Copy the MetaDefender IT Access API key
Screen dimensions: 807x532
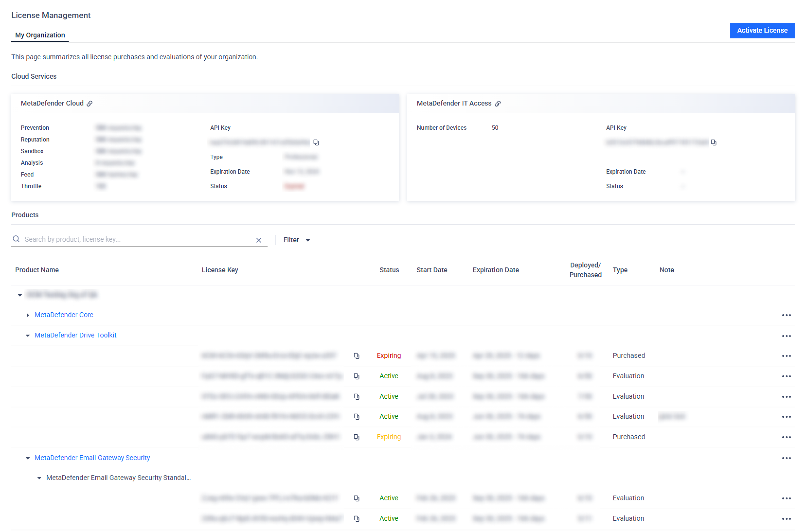(x=713, y=142)
